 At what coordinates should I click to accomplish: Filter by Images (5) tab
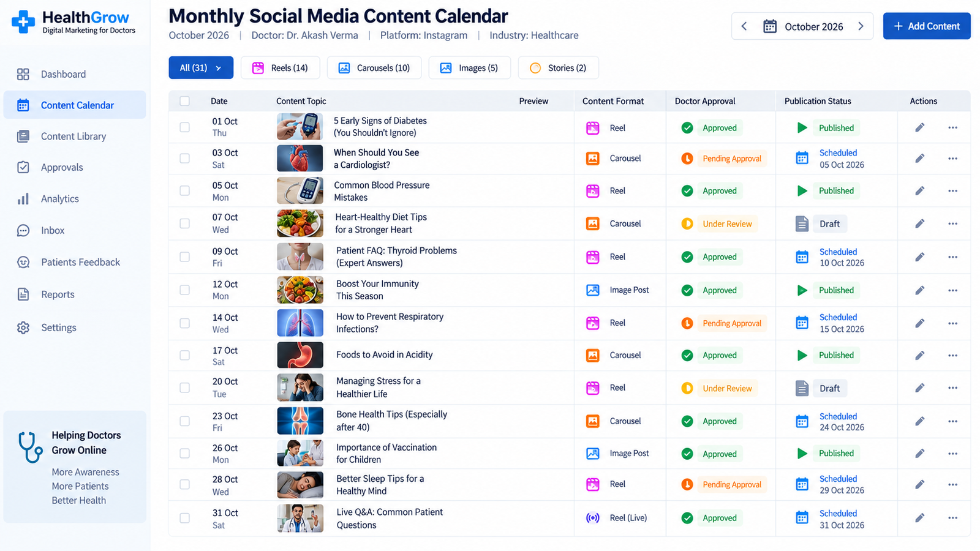[x=469, y=68]
